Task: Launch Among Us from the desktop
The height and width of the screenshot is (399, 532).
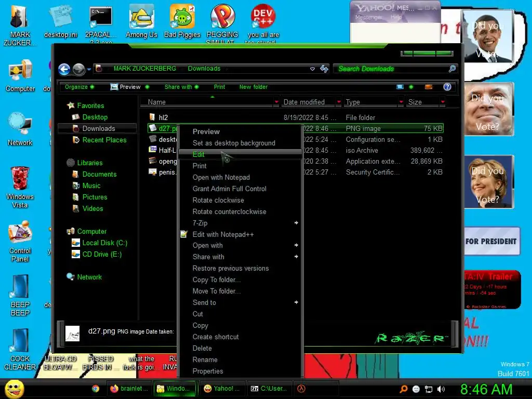Action: pyautogui.click(x=141, y=22)
